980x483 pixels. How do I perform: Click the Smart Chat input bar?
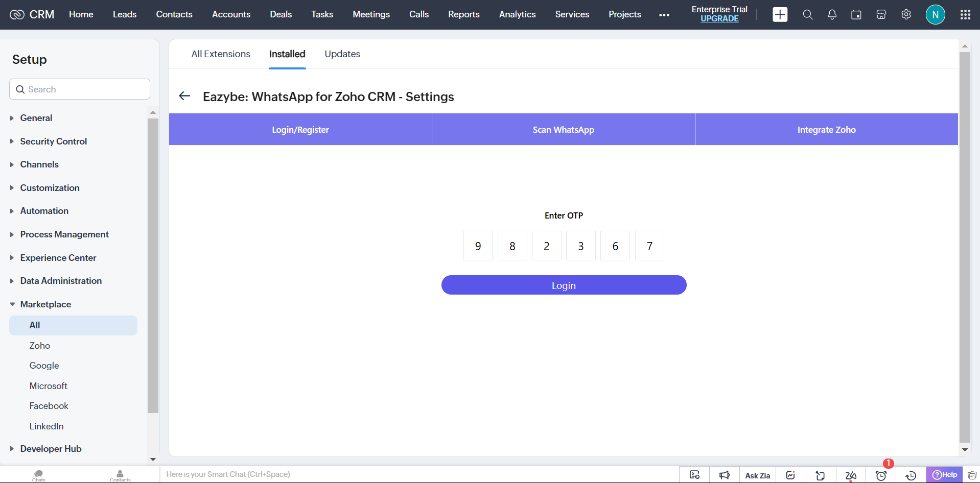(419, 474)
